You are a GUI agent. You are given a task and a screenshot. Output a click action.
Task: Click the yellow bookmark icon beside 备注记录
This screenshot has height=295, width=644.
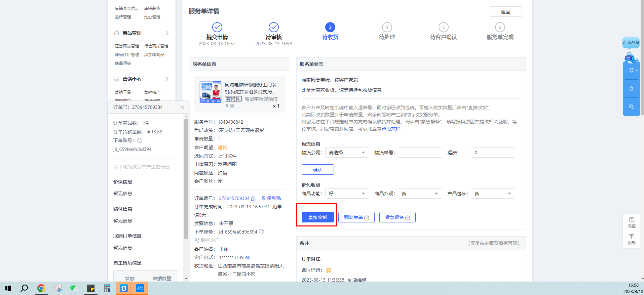(329, 270)
